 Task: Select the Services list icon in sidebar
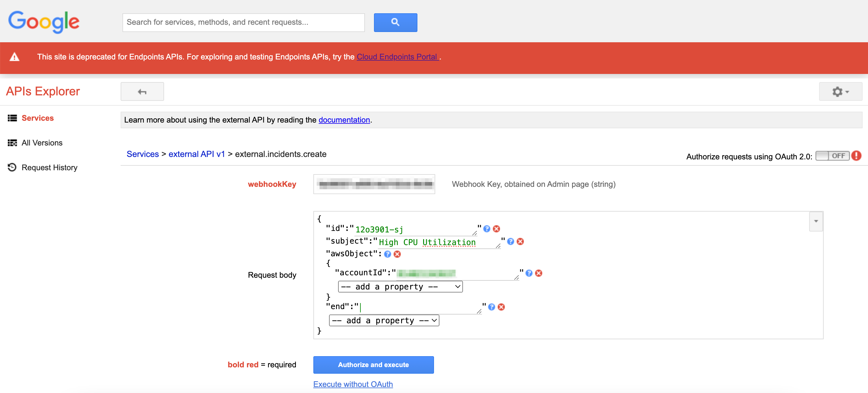coord(12,118)
